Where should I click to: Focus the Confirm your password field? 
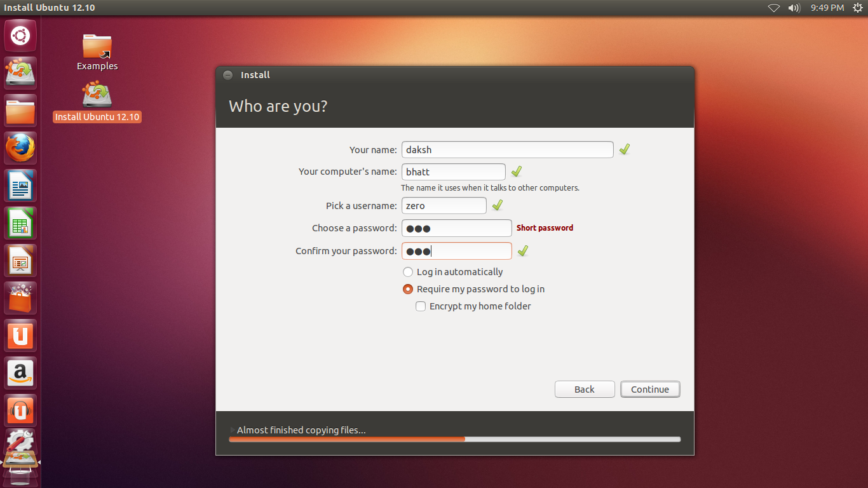pos(457,251)
